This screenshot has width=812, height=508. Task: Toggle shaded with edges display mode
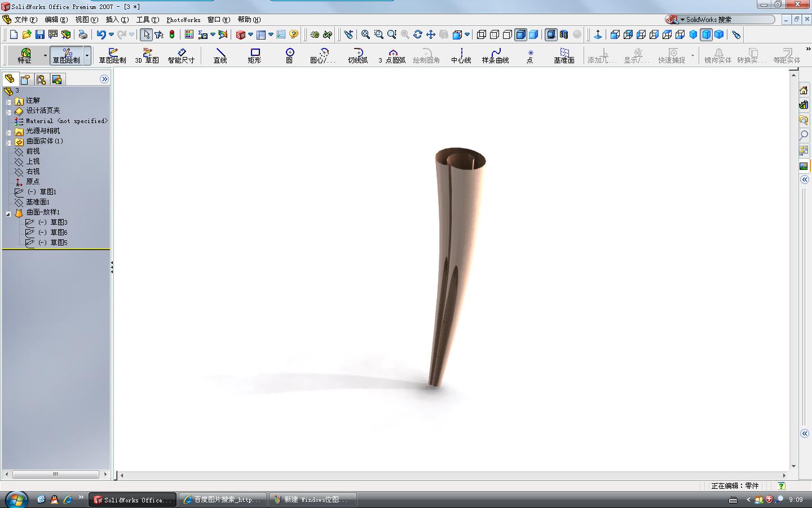pyautogui.click(x=520, y=34)
